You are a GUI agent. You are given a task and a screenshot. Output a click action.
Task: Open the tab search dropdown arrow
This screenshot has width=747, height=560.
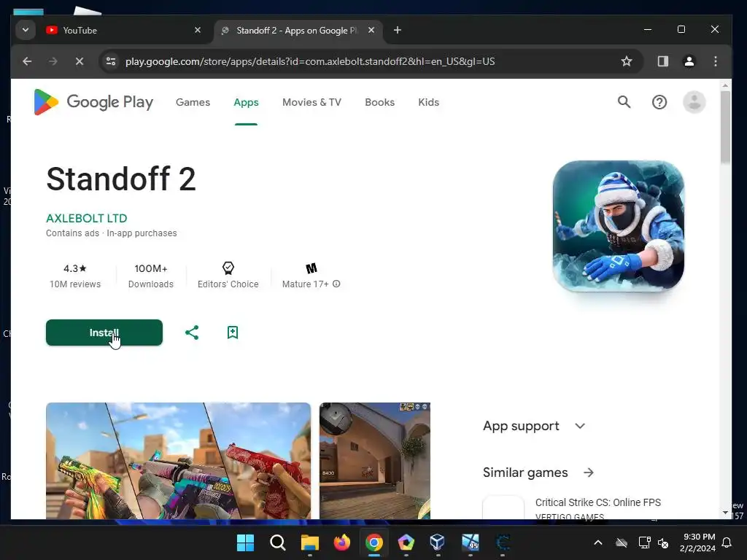[x=26, y=30]
